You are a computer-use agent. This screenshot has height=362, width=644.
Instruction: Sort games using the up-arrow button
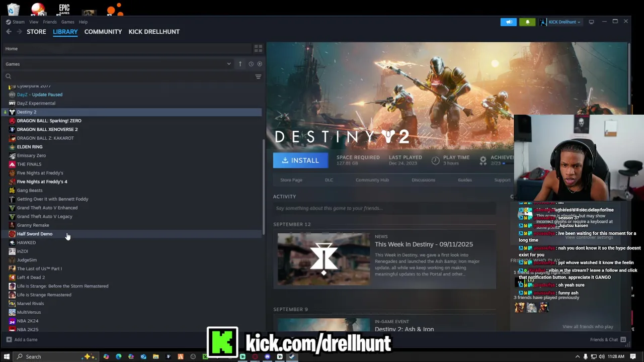240,64
